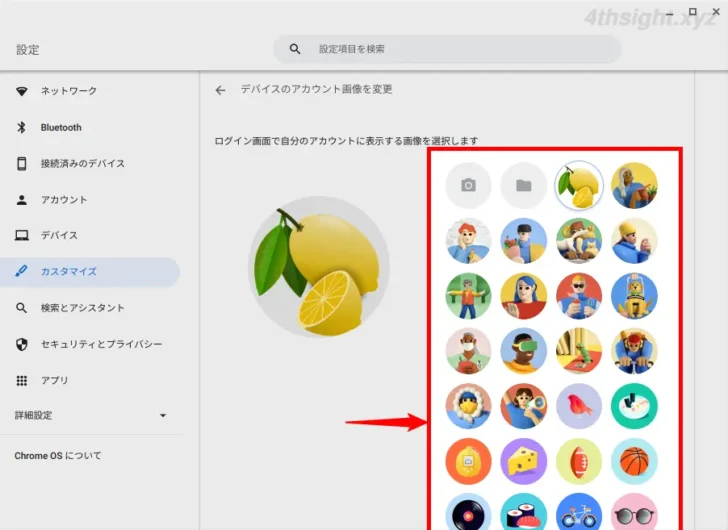Click the paintbrush customize icon
The height and width of the screenshot is (530, 728).
pyautogui.click(x=21, y=271)
